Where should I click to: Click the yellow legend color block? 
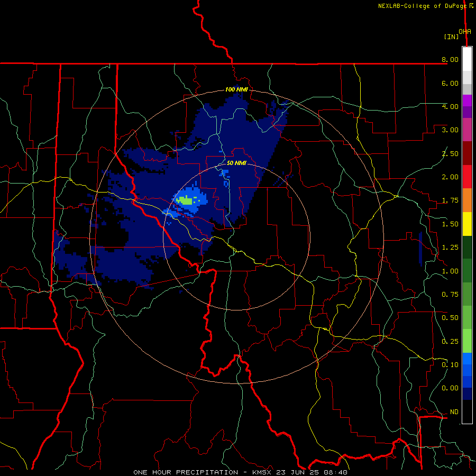(x=467, y=224)
